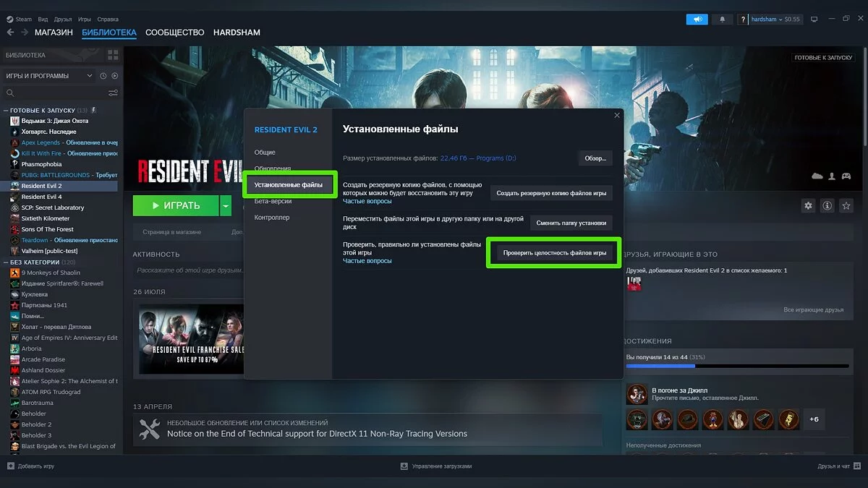Select the Контроллер properties tab
The image size is (868, 488).
pos(272,218)
